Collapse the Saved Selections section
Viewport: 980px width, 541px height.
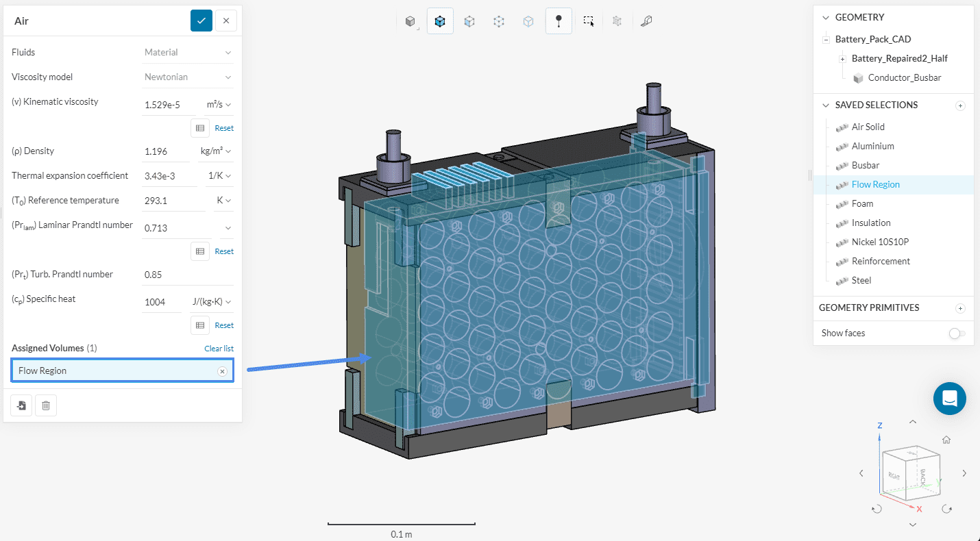click(x=825, y=105)
